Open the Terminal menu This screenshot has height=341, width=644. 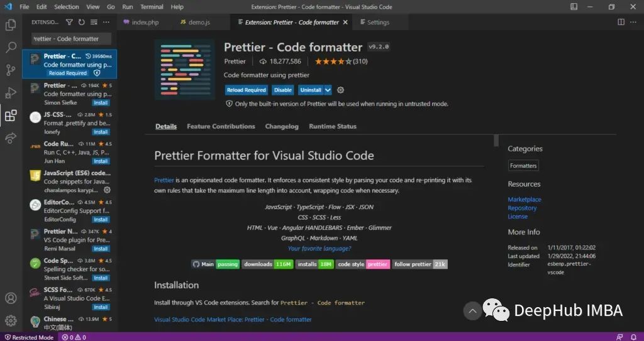152,6
